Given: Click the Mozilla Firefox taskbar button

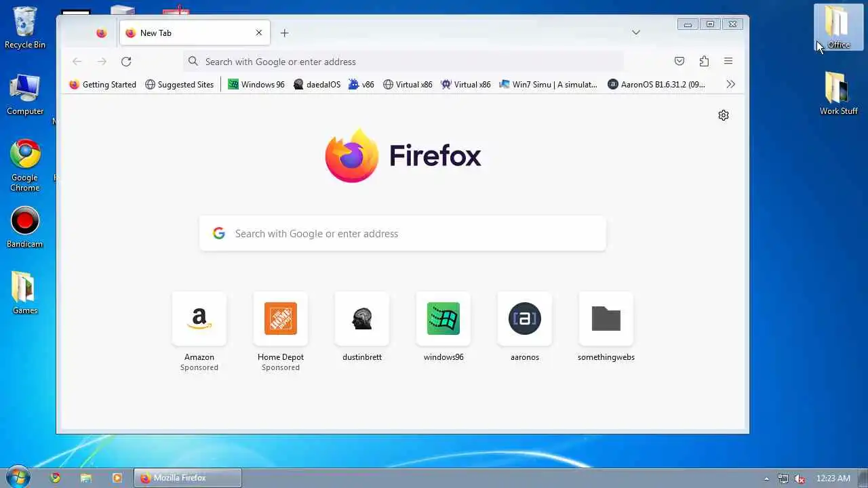Looking at the screenshot, I should click(x=187, y=478).
